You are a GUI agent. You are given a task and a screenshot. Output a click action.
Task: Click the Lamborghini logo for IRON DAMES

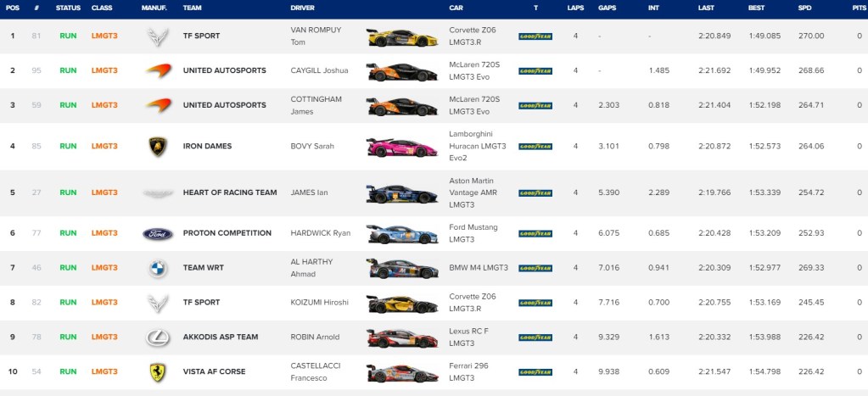(158, 147)
